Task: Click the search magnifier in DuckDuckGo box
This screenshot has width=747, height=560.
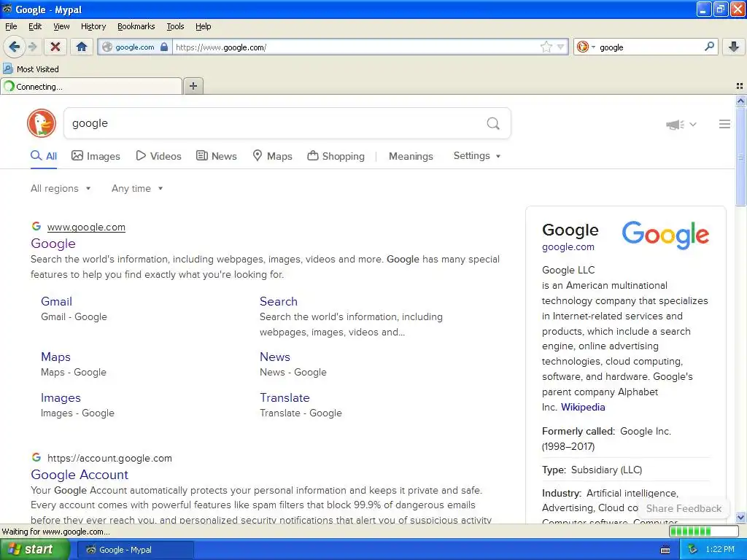Action: [493, 124]
